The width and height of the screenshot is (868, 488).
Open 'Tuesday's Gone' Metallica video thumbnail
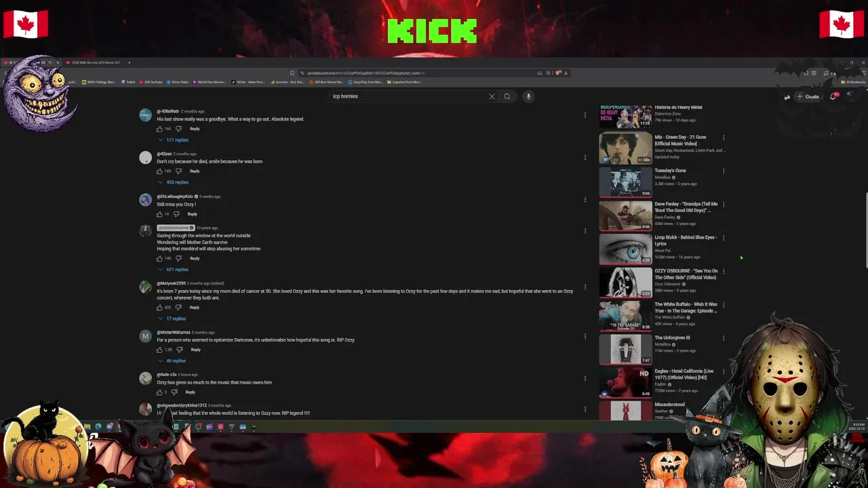pyautogui.click(x=625, y=182)
